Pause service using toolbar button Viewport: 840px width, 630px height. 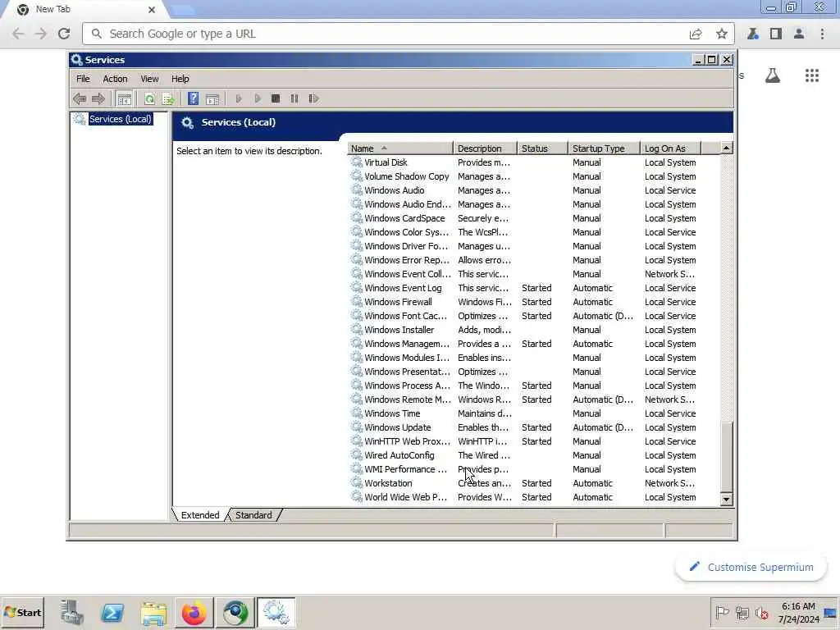[294, 98]
